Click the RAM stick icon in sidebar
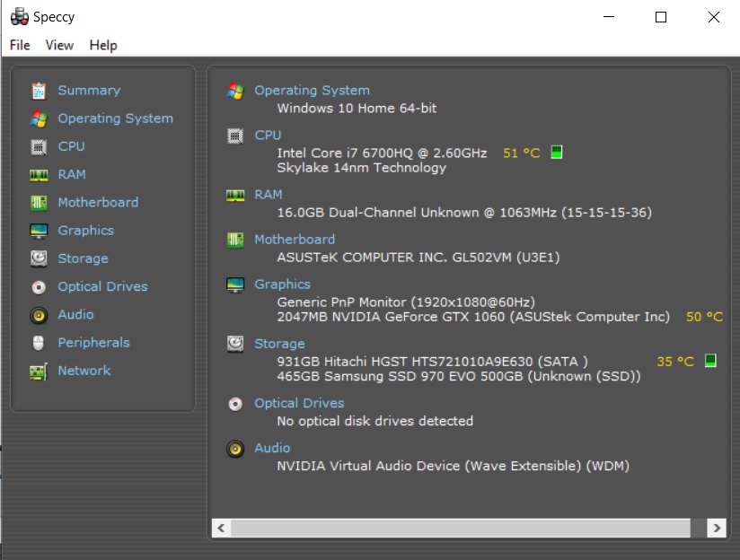 [39, 175]
